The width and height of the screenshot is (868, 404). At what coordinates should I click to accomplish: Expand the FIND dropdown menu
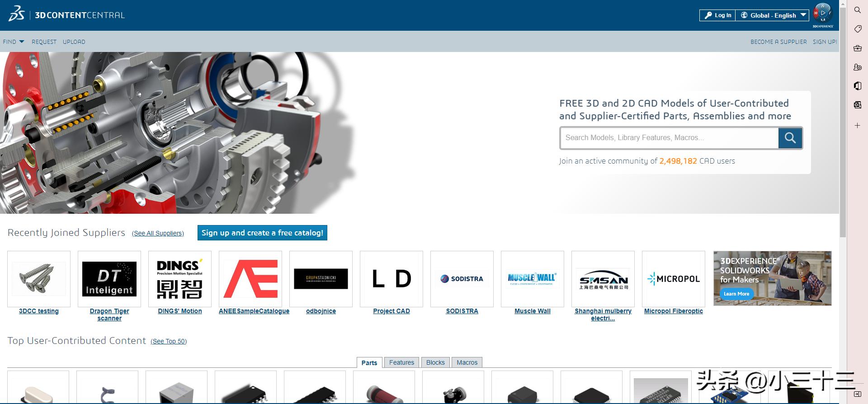13,42
